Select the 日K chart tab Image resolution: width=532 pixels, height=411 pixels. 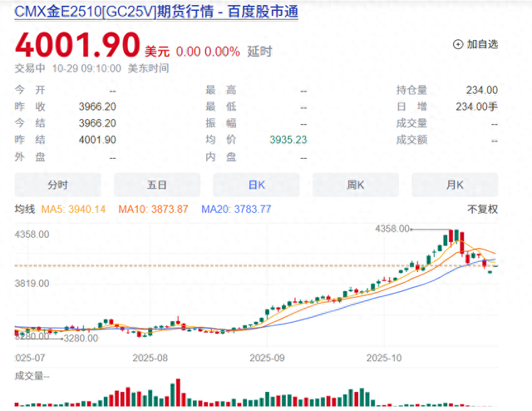(257, 185)
